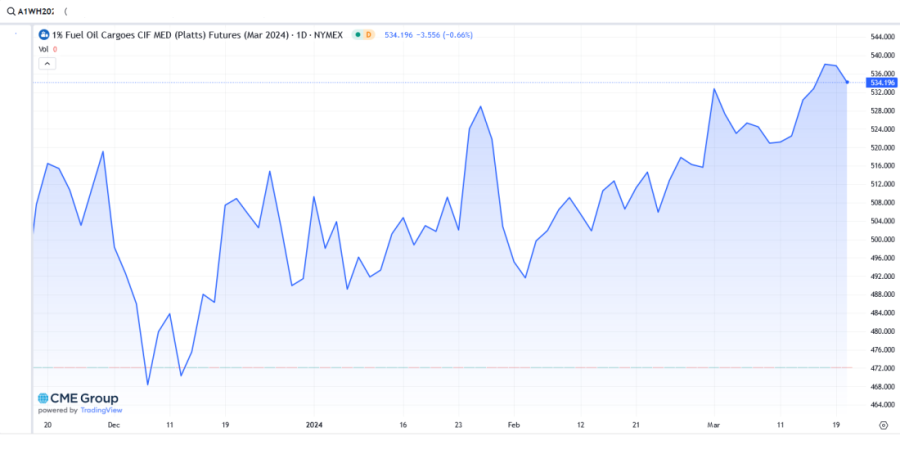Open chart settings gear icon
Viewport: 900px width, 459px height.
point(883,424)
